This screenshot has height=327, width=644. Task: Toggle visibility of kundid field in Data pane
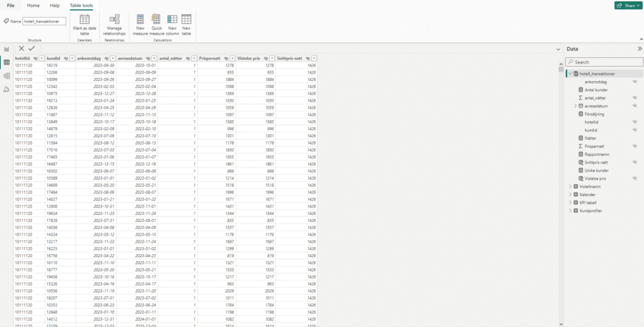coord(635,130)
